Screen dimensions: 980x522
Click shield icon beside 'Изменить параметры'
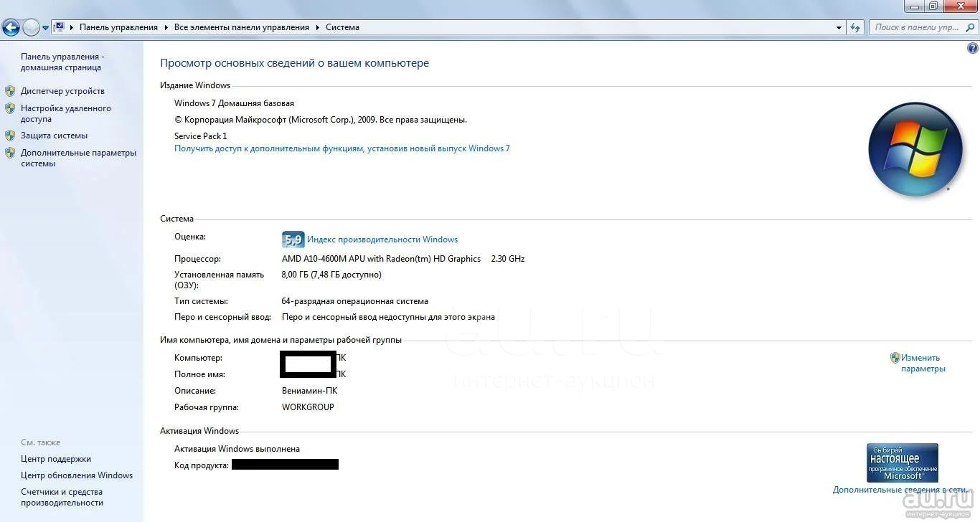tap(895, 358)
